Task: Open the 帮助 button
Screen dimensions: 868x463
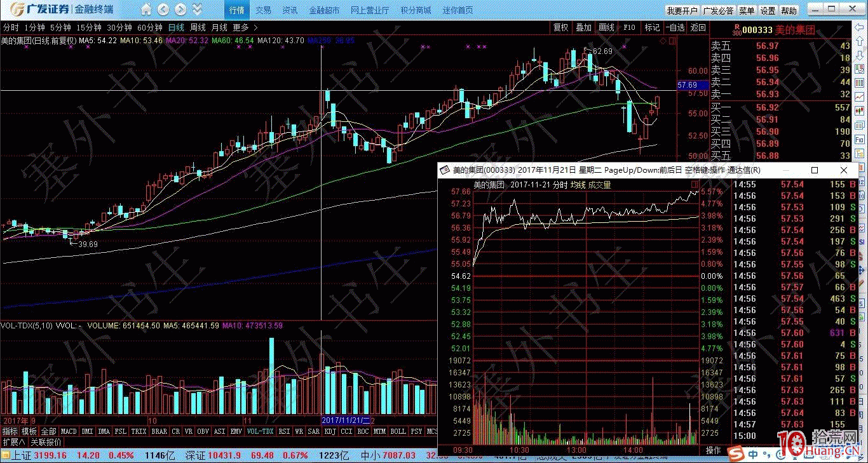Action: click(x=789, y=11)
